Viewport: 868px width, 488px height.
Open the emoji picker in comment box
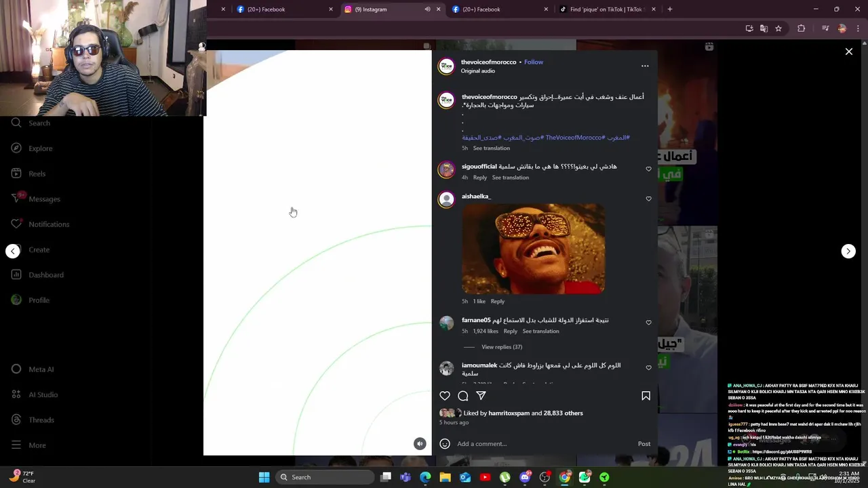[445, 444]
